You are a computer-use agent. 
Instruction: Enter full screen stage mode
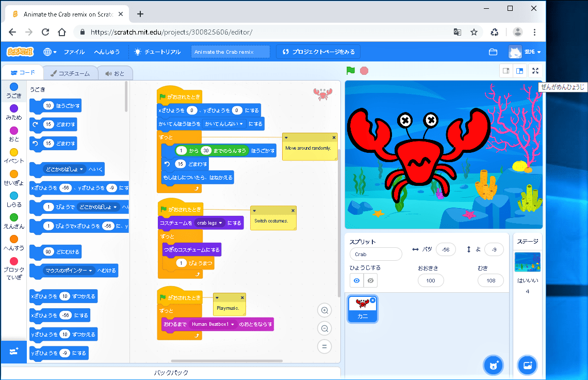tap(535, 71)
